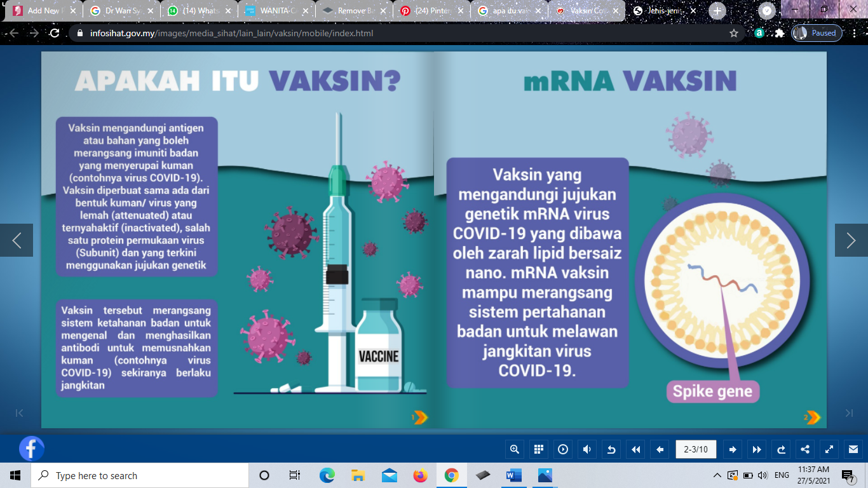Open the page thumbnails grid view

click(x=539, y=449)
